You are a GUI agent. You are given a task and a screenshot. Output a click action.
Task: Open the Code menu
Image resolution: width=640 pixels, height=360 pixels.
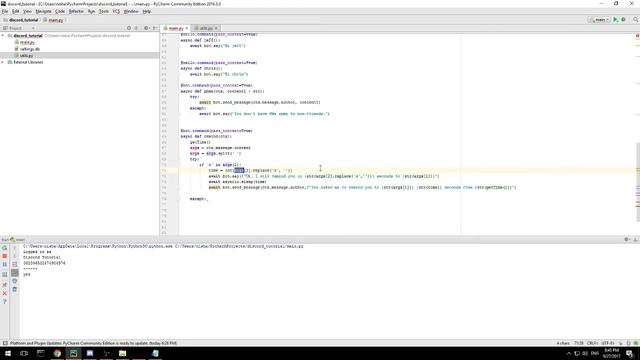coord(60,11)
